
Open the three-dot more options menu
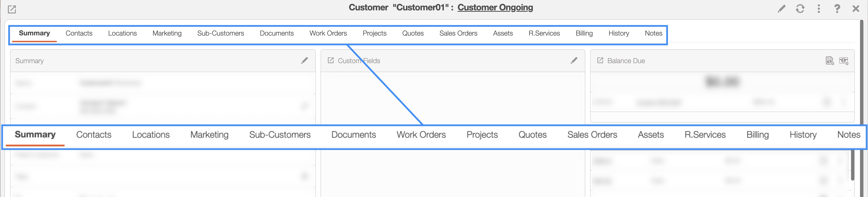[x=818, y=9]
